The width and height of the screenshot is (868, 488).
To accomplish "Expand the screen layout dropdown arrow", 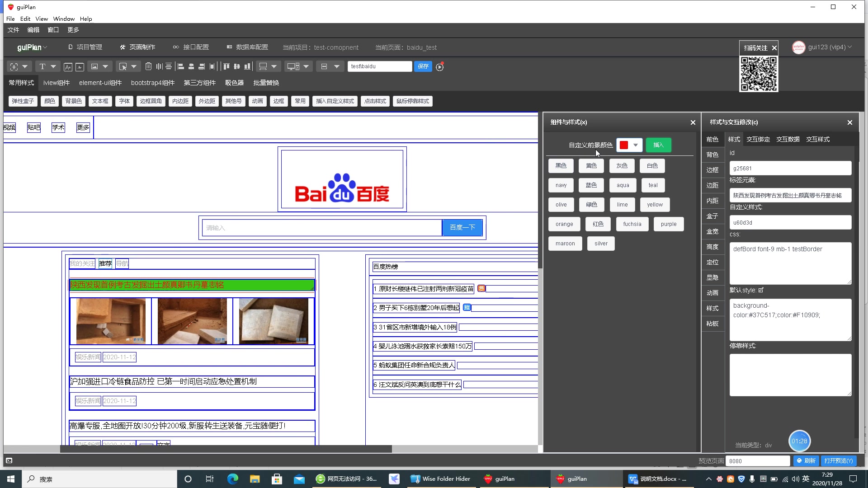I will 274,66.
